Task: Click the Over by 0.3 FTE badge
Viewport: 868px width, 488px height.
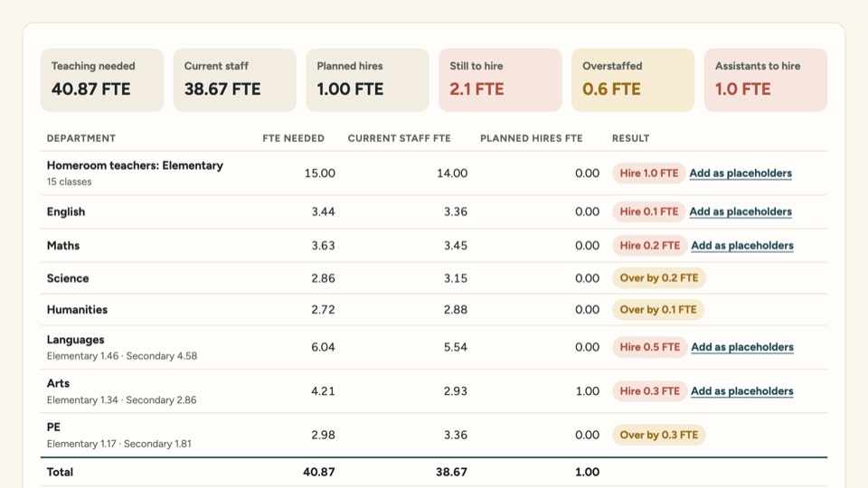Action: click(659, 435)
